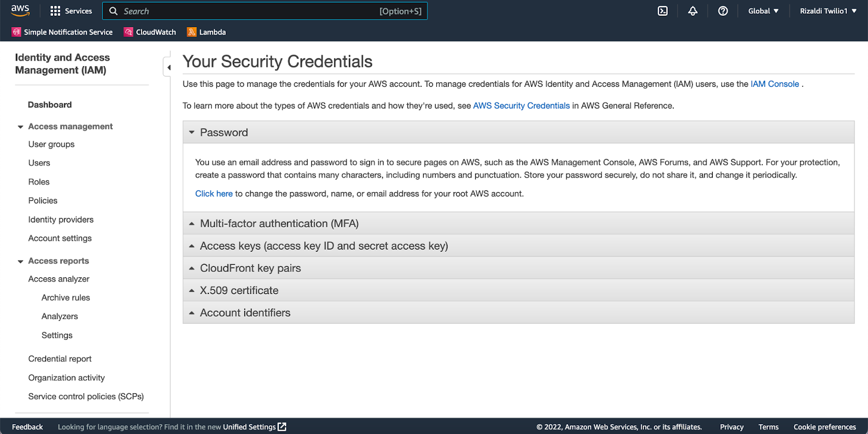Open the Services grid menu icon
Screen dimensions: 868x434
click(55, 11)
